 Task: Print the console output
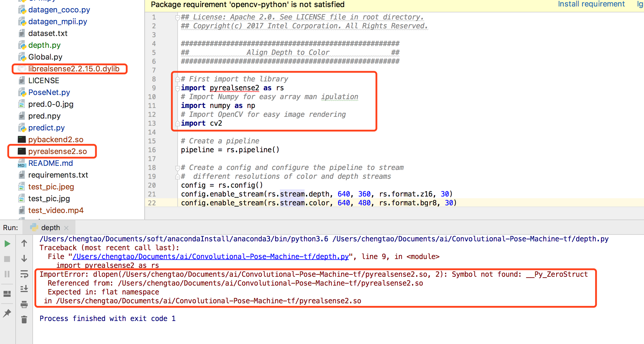24,305
